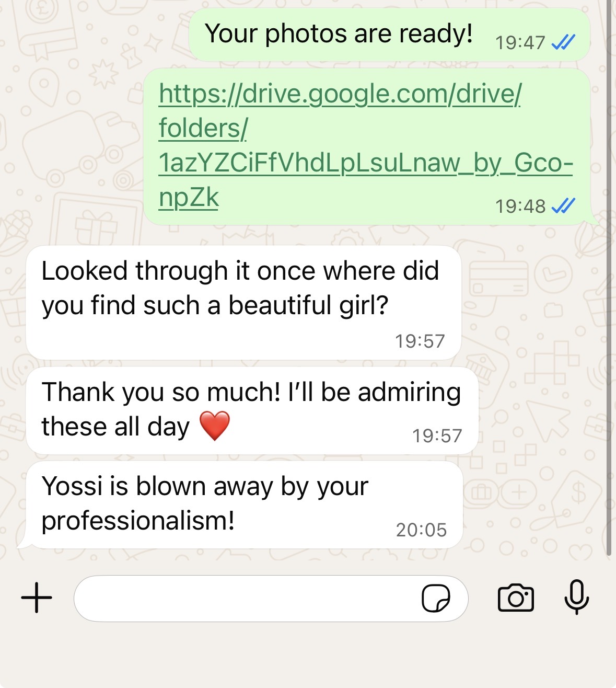616x688 pixels.
Task: Open the sticker picker icon
Action: tap(436, 598)
